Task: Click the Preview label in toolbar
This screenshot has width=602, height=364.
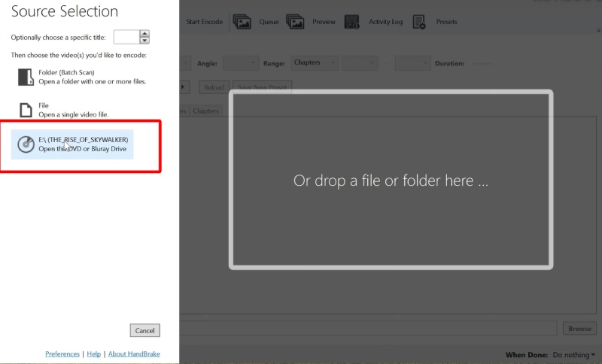Action: point(324,22)
